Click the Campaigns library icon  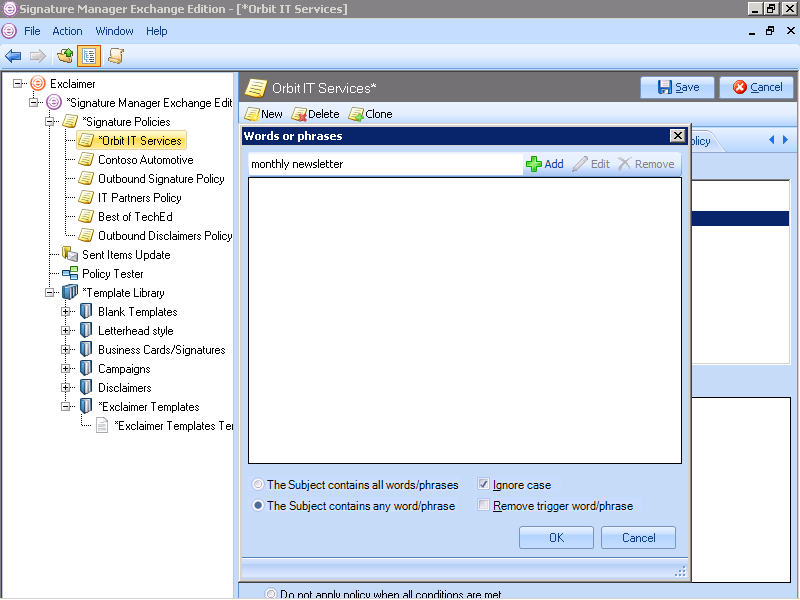[86, 368]
